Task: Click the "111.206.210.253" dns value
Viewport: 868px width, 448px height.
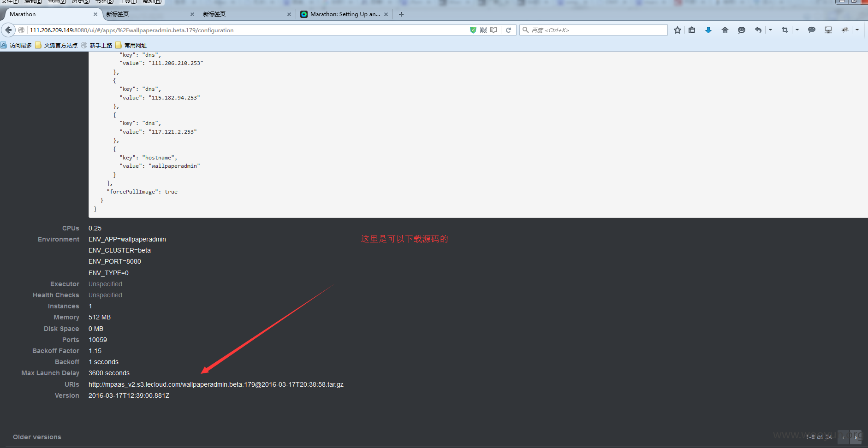Action: (176, 63)
